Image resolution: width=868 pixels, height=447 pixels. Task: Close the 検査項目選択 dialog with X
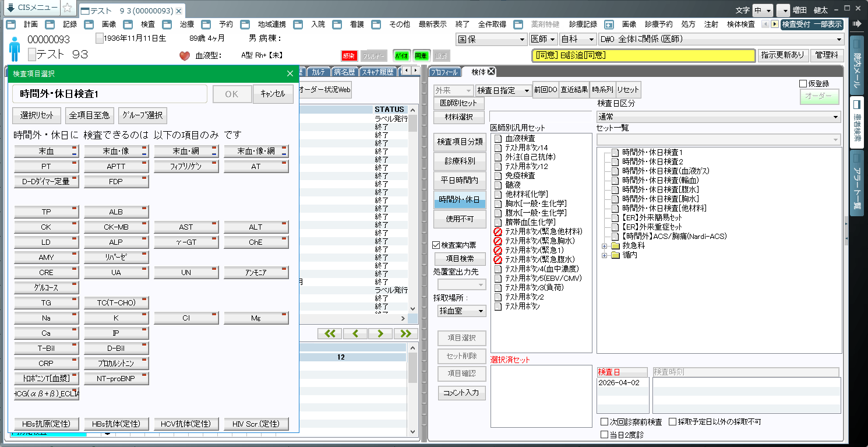[x=290, y=73]
